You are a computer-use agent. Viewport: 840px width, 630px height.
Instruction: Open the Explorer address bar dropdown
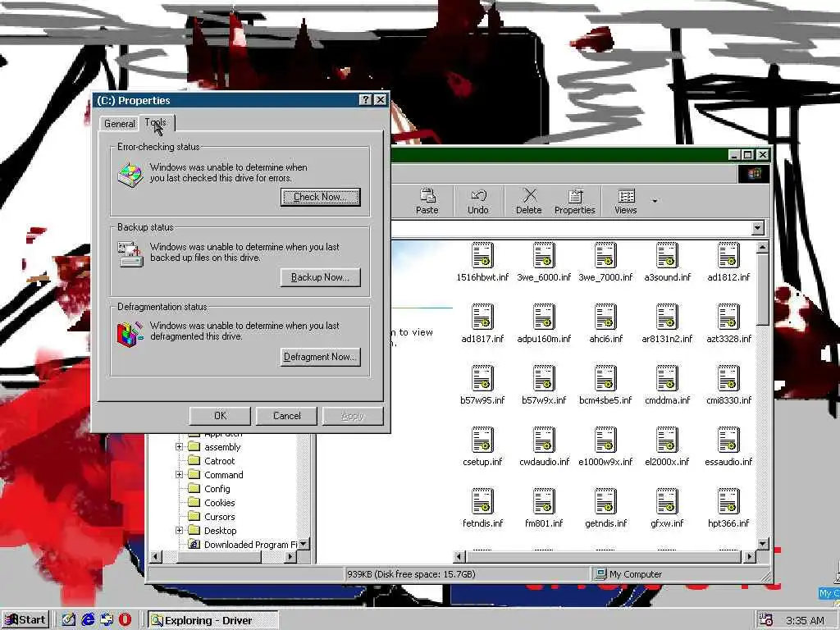pos(757,228)
